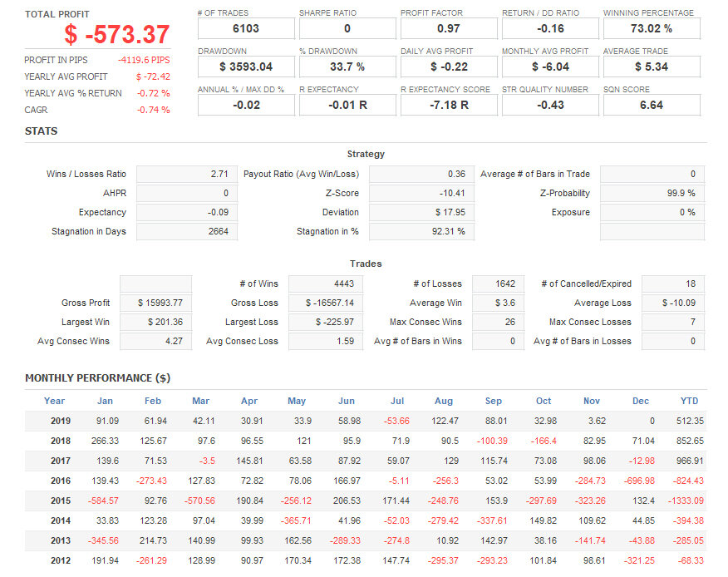Click the Largest Win field $ 201.36
Viewport: 728px width, 577px height.
click(x=156, y=322)
